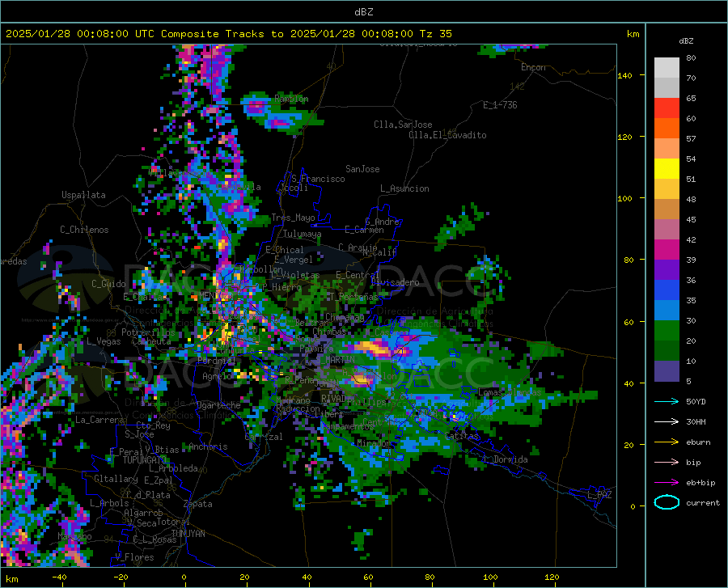Click the Anchoris place label
Image resolution: width=728 pixels, height=588 pixels.
pyautogui.click(x=208, y=447)
